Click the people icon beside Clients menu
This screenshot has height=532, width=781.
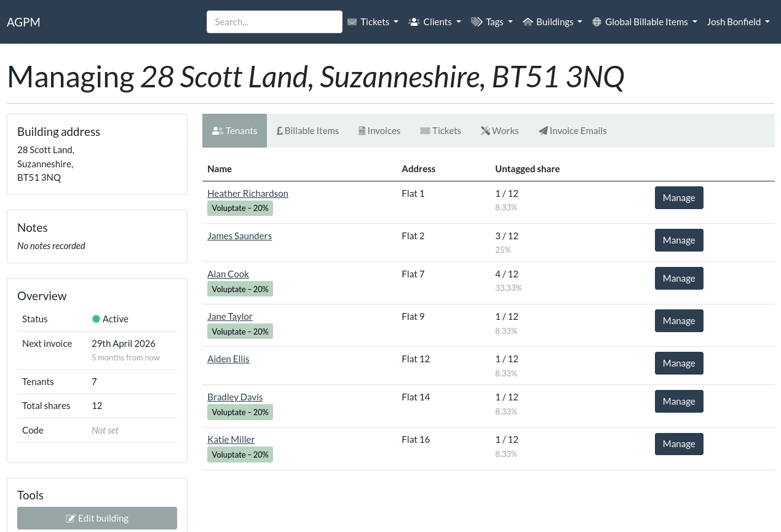point(414,22)
